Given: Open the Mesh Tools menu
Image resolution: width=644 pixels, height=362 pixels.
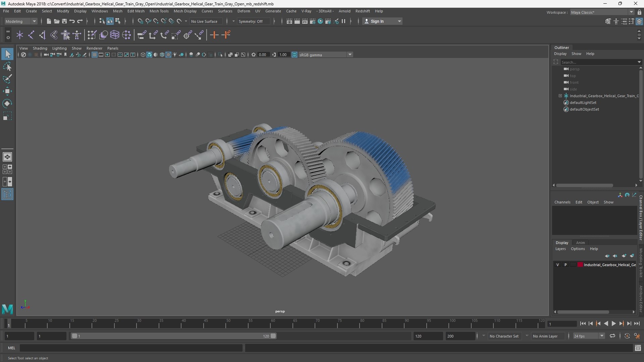Looking at the screenshot, I should point(159,11).
